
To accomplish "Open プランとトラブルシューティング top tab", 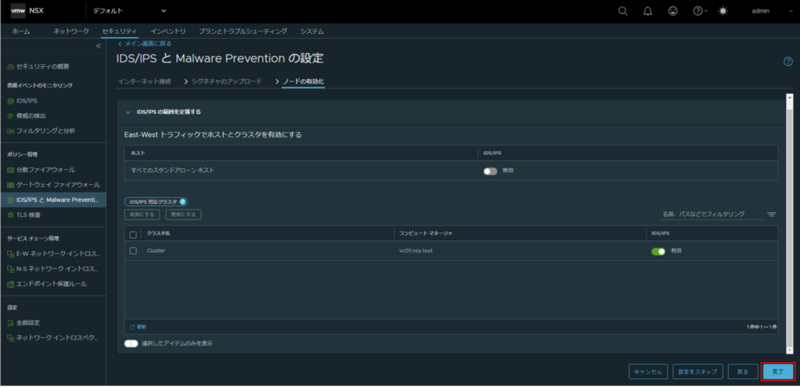I will tap(243, 31).
